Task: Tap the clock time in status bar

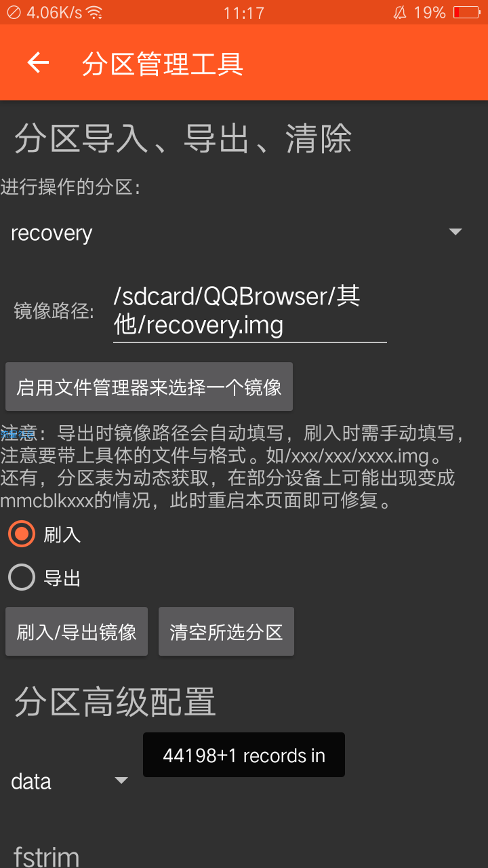Action: [x=243, y=12]
